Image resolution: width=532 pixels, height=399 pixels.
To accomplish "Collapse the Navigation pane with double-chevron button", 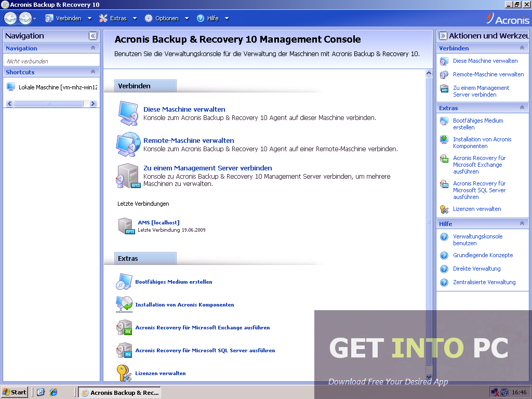I will (x=93, y=36).
